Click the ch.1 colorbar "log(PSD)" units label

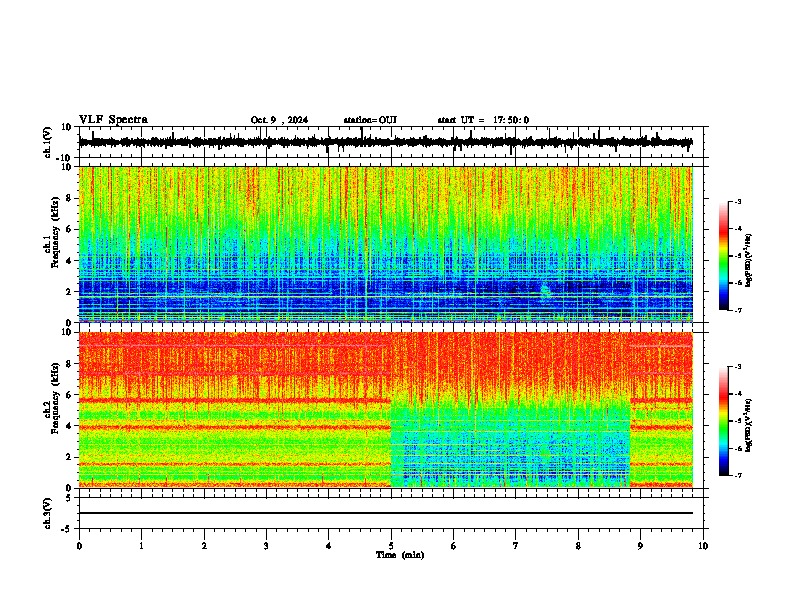[748, 261]
